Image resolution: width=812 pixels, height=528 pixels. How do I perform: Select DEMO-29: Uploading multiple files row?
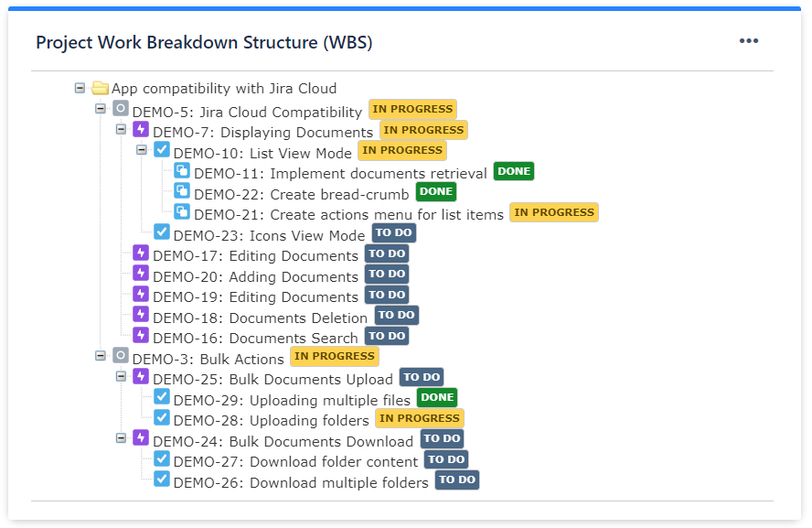pyautogui.click(x=292, y=400)
